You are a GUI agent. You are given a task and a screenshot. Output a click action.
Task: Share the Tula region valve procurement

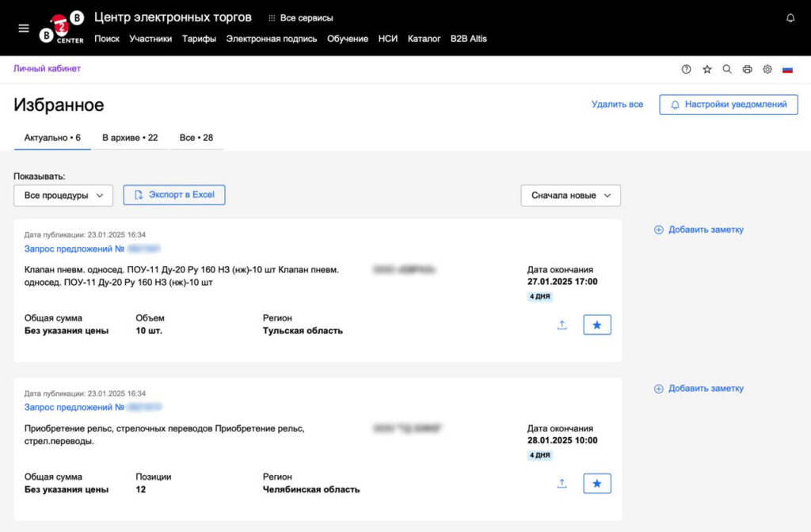562,325
